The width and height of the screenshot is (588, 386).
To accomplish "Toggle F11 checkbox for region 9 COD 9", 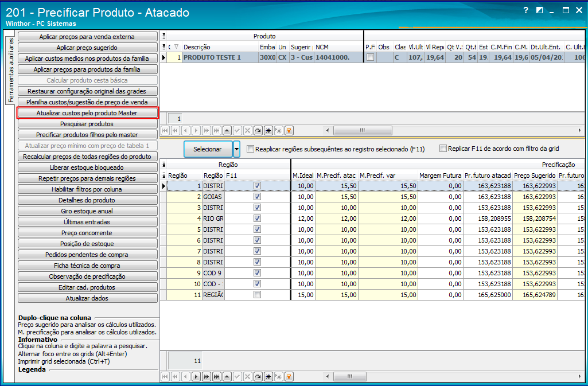I will point(257,273).
